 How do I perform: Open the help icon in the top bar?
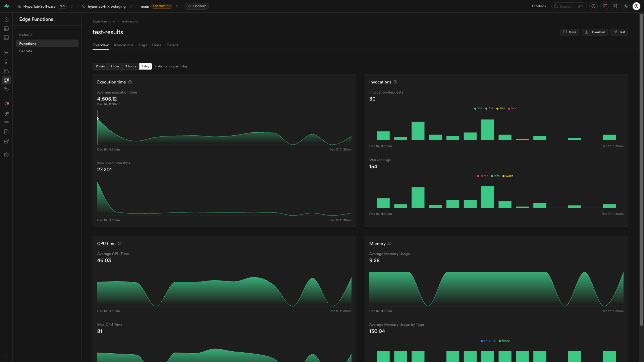(x=593, y=6)
